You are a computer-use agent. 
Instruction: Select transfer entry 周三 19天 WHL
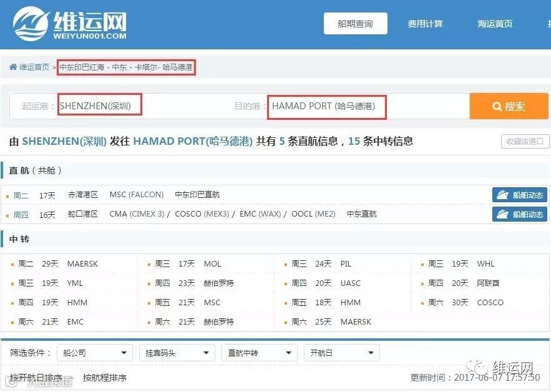(461, 263)
